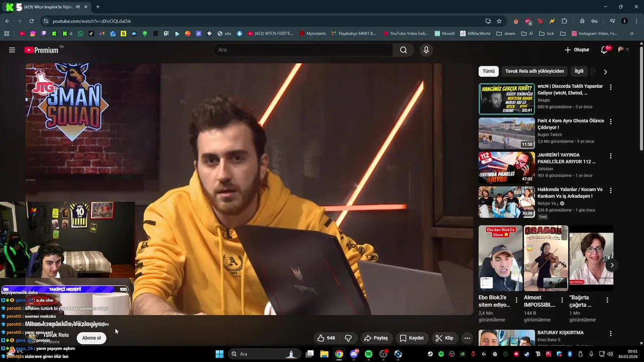
Task: Like the video with thumbs up
Action: [x=326, y=338]
